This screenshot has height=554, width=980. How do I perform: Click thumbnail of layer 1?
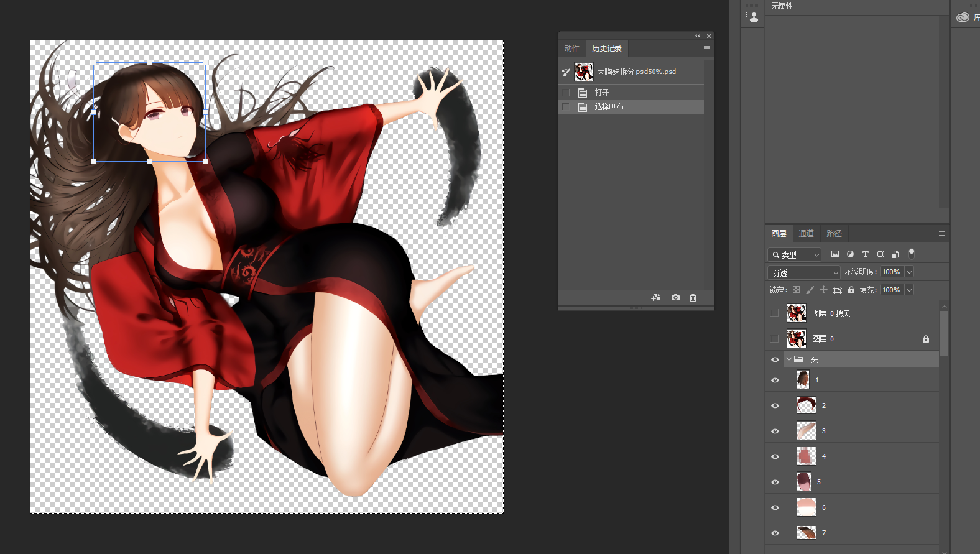(x=803, y=379)
